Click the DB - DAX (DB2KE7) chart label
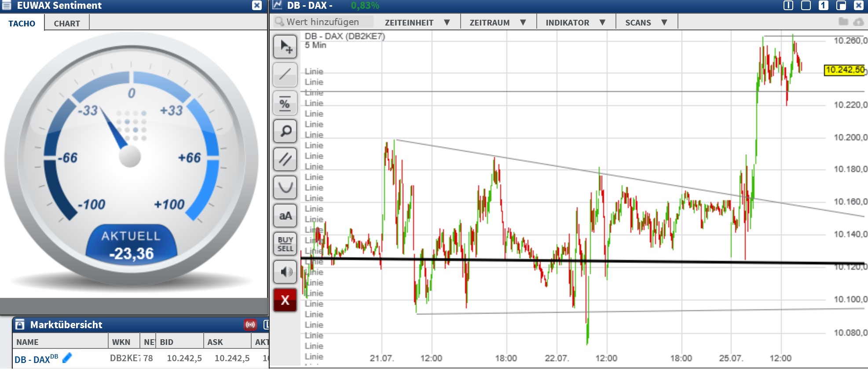This screenshot has height=381, width=868. click(x=345, y=36)
